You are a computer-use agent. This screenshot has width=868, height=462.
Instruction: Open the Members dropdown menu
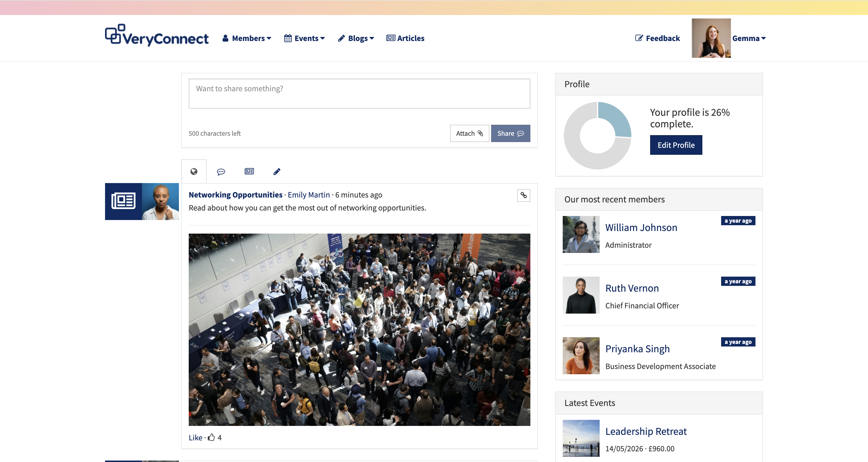247,38
